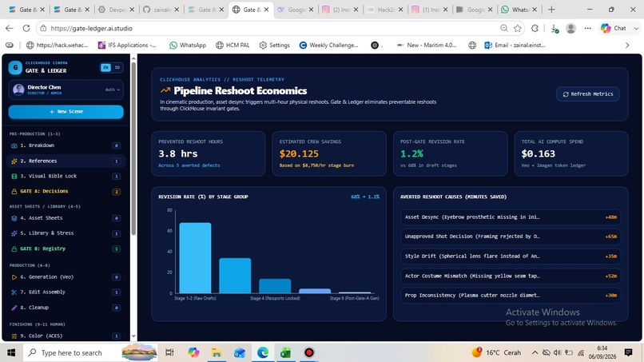
Task: Select the Asset Desync averted cause row
Action: click(x=511, y=217)
